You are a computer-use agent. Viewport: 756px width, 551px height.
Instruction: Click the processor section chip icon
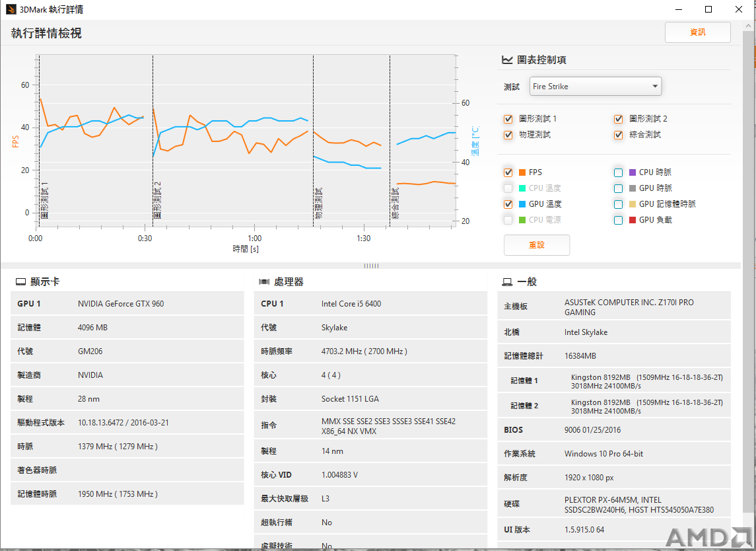pos(264,281)
